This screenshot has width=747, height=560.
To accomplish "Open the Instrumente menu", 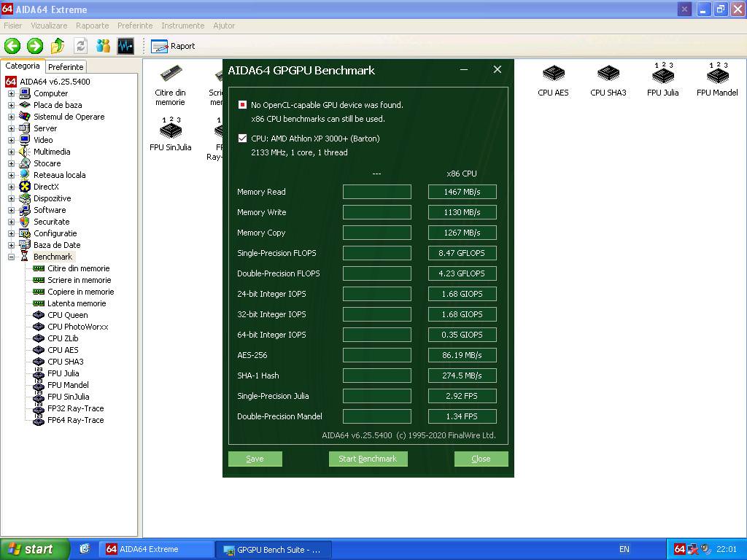I will point(183,26).
